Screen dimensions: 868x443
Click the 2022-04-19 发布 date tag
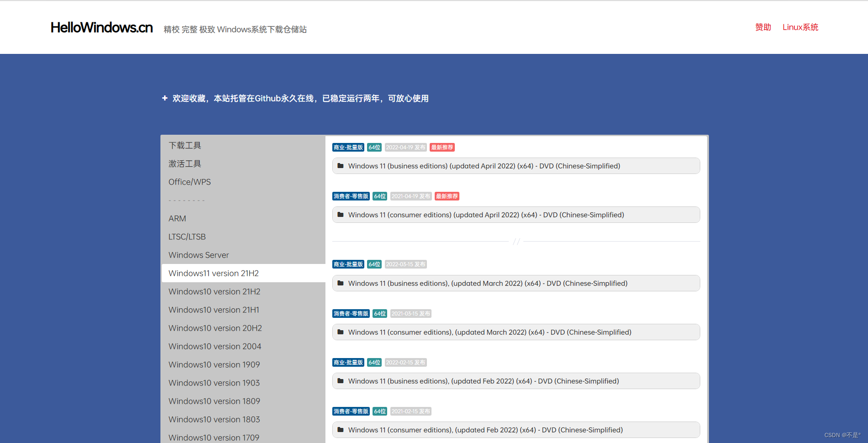405,148
